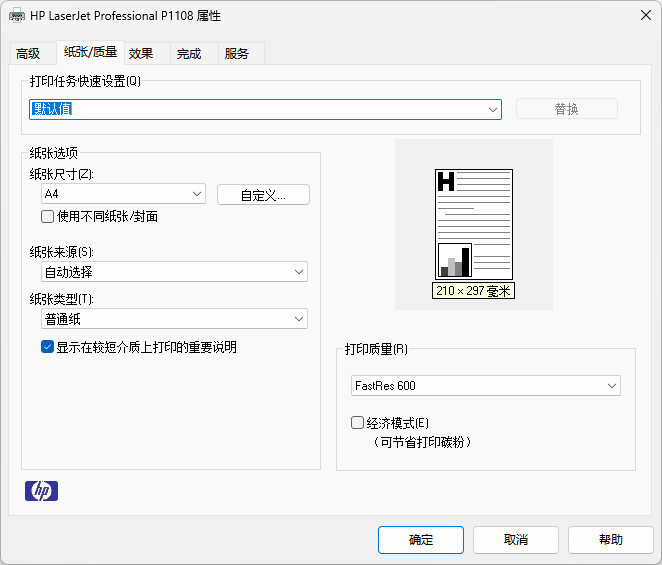Click the 帮助 button
The height and width of the screenshot is (565, 662).
click(611, 540)
